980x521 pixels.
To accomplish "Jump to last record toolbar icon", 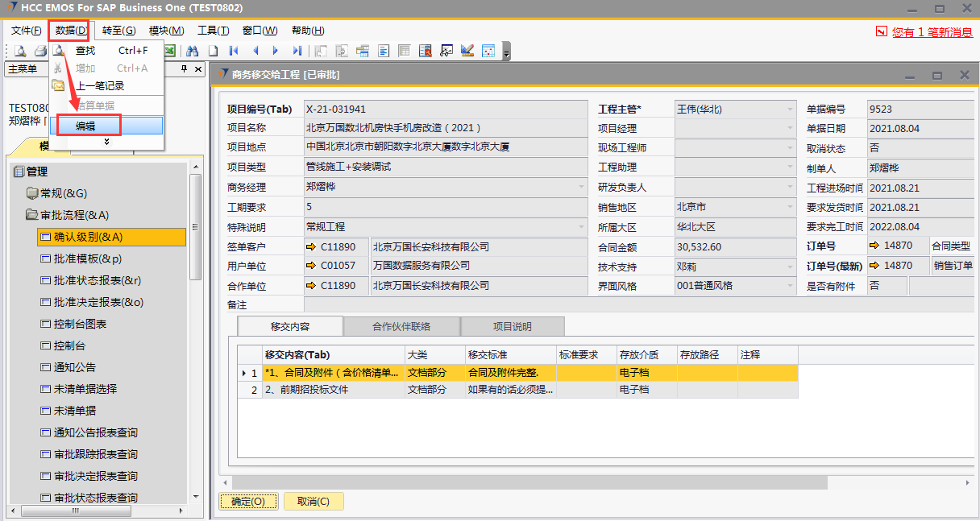I will click(297, 51).
